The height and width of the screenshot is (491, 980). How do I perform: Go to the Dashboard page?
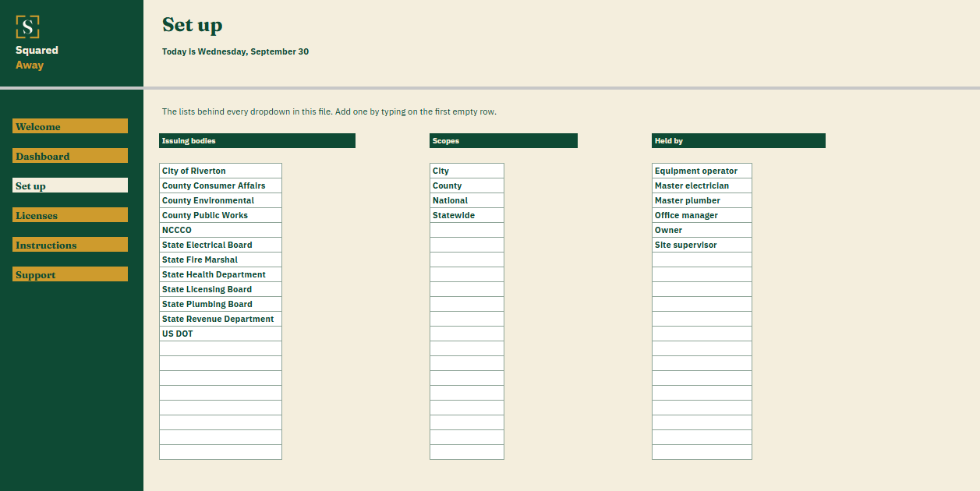pos(70,156)
